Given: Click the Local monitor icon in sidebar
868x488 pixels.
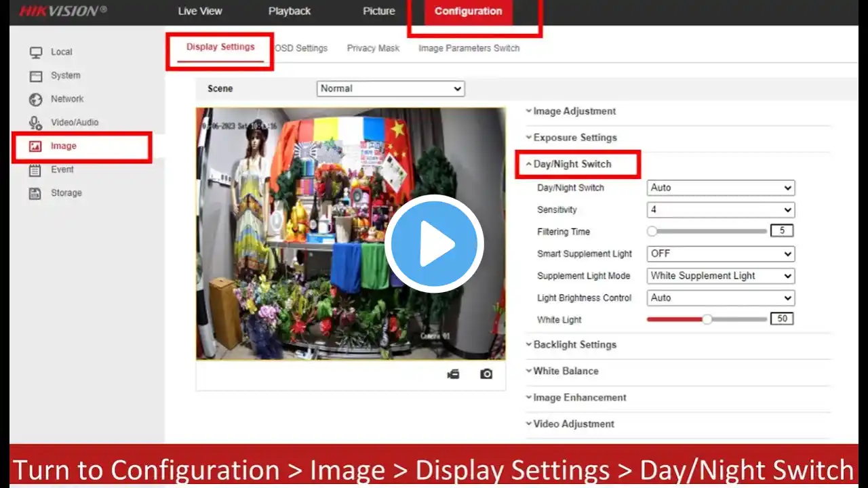Looking at the screenshot, I should [x=36, y=52].
